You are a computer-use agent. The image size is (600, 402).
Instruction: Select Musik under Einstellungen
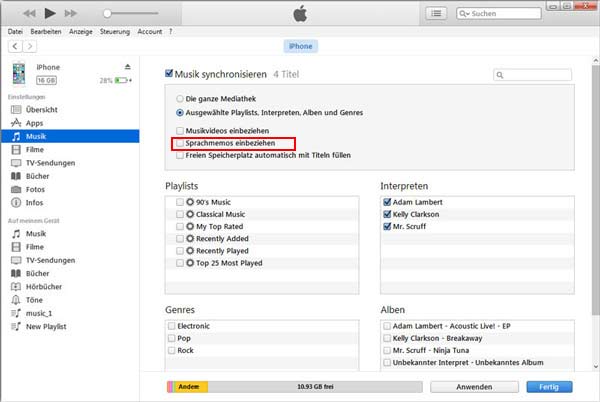coord(70,137)
